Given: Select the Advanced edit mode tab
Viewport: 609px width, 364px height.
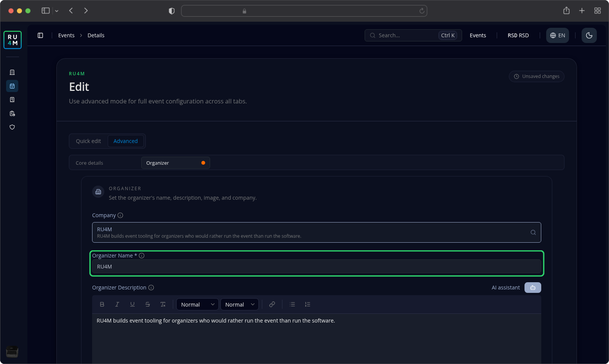Looking at the screenshot, I should click(126, 141).
